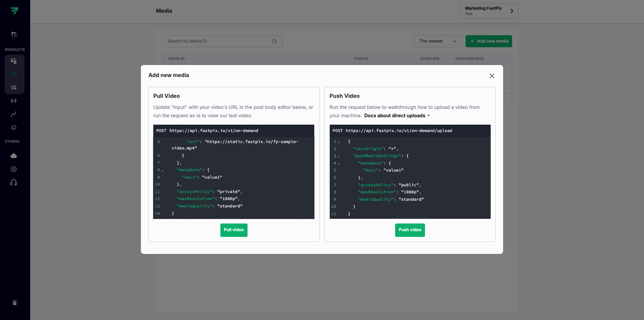
Task: Expand the Marketing FastPix workspace switcher
Action: pos(488,11)
